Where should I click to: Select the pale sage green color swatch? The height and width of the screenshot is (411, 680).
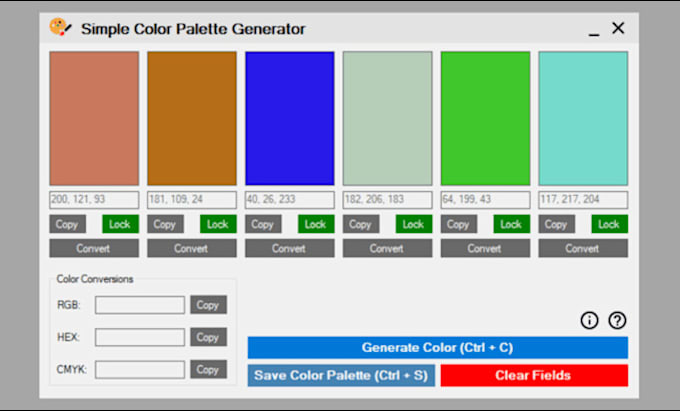(387, 118)
